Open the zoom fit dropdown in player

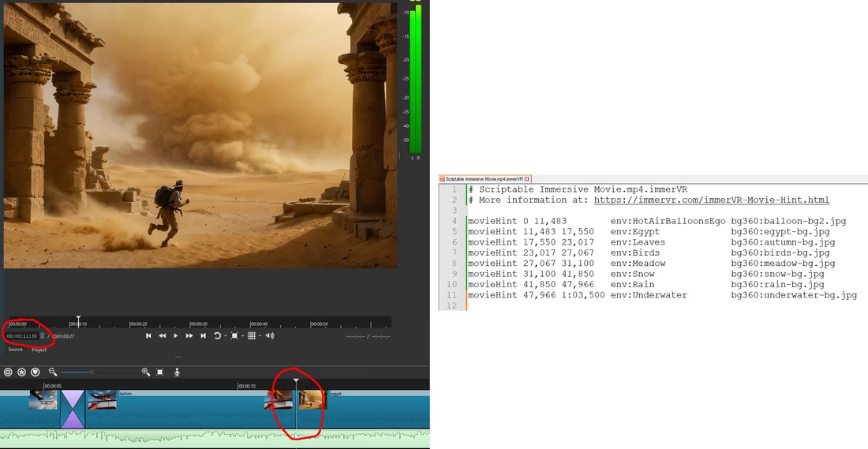(x=243, y=336)
